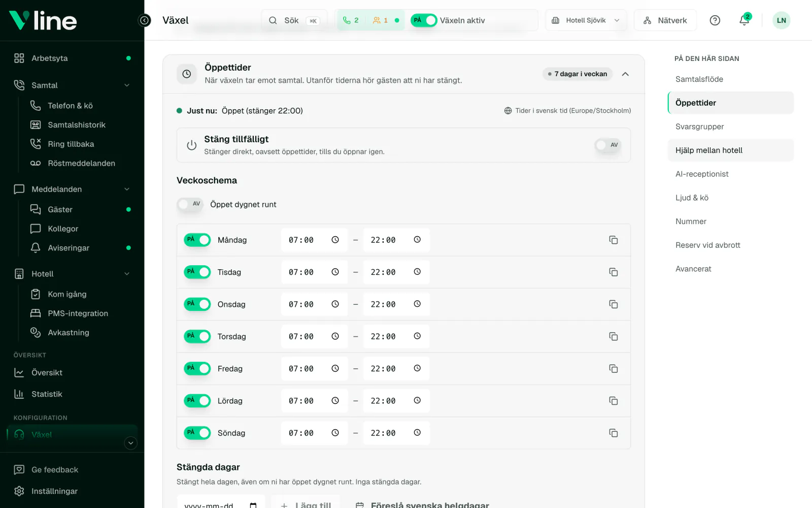The width and height of the screenshot is (812, 508).
Task: Open the LN user avatar menu
Action: point(781,20)
